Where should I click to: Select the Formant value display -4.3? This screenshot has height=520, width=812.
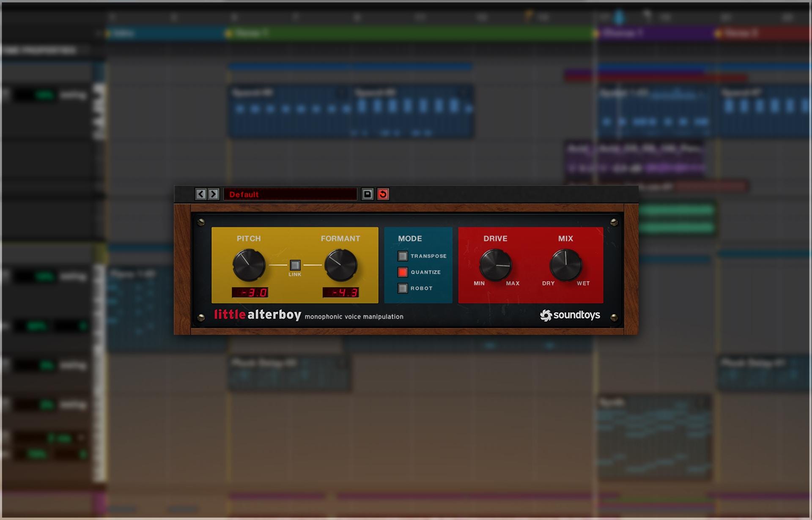click(341, 293)
